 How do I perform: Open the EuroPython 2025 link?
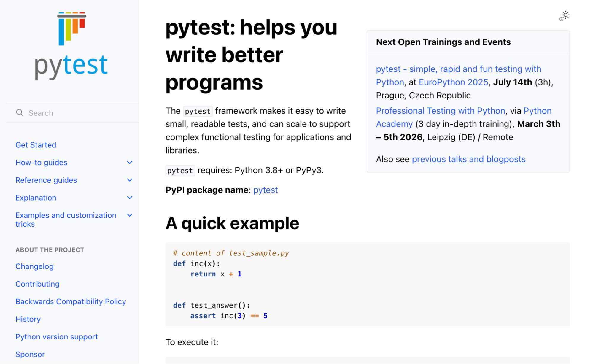pos(453,82)
